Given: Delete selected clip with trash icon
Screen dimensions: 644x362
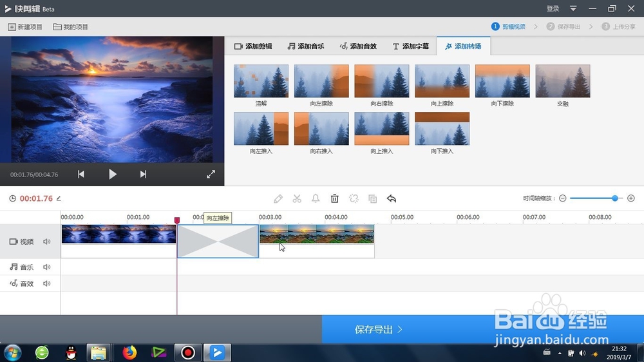Looking at the screenshot, I should 335,199.
